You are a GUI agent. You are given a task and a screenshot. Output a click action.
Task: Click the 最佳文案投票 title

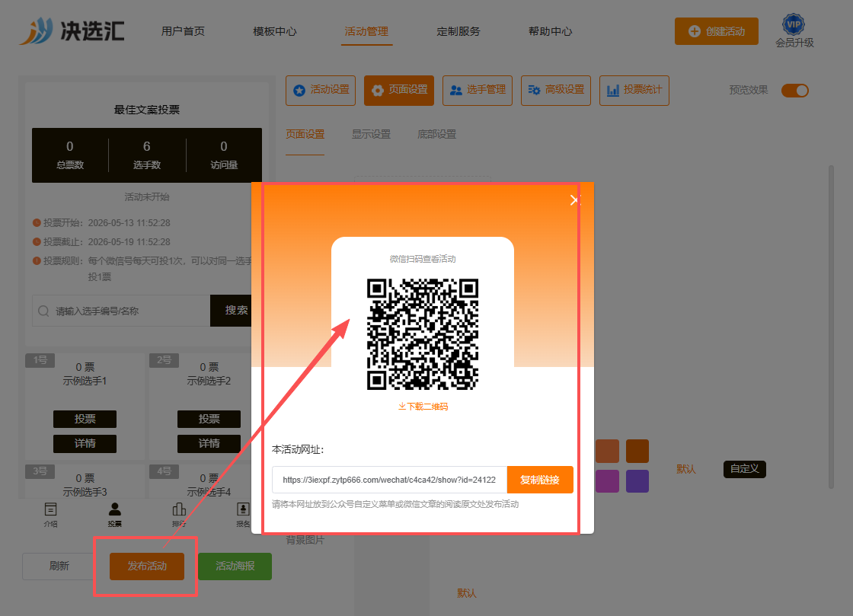[x=147, y=110]
